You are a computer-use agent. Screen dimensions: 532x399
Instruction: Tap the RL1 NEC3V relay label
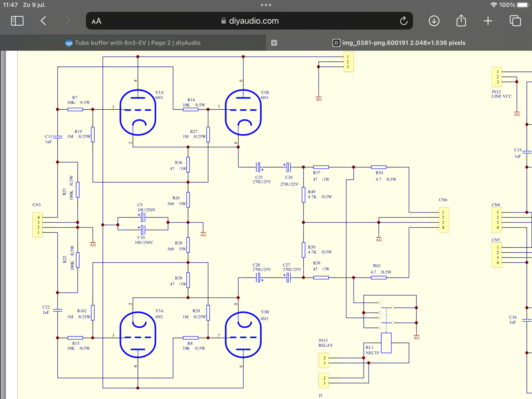(x=372, y=350)
